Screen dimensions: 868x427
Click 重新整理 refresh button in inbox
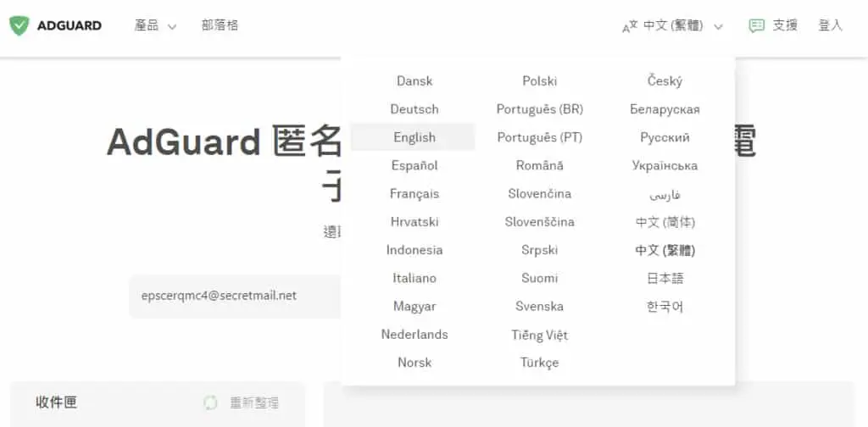[254, 402]
